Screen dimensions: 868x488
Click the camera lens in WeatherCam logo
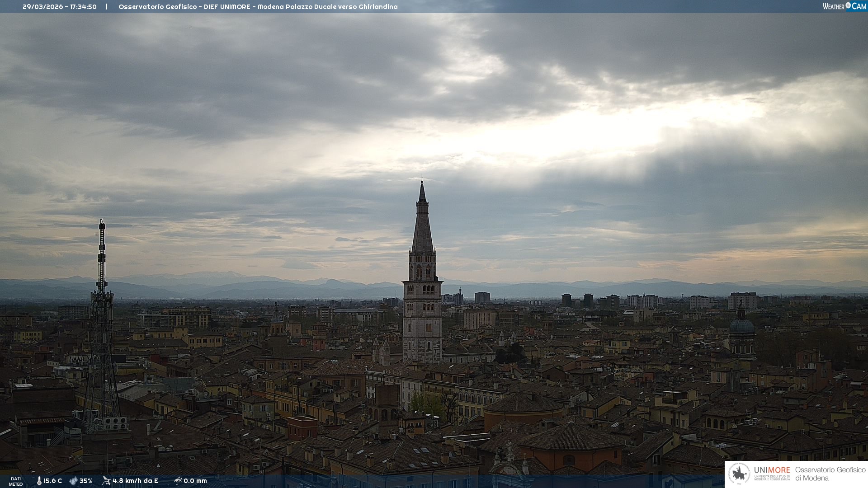click(848, 5)
